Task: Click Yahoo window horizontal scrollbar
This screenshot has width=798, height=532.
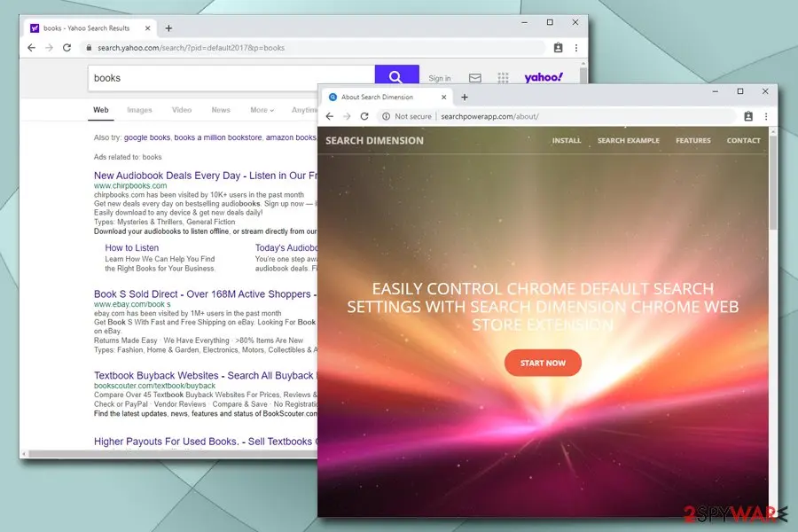Action: click(x=173, y=453)
